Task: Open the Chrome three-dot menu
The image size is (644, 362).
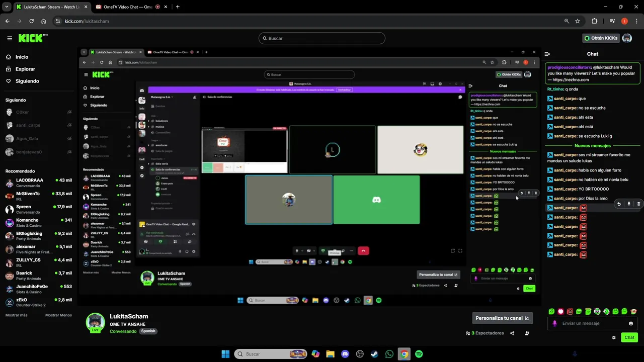Action: pos(635,21)
